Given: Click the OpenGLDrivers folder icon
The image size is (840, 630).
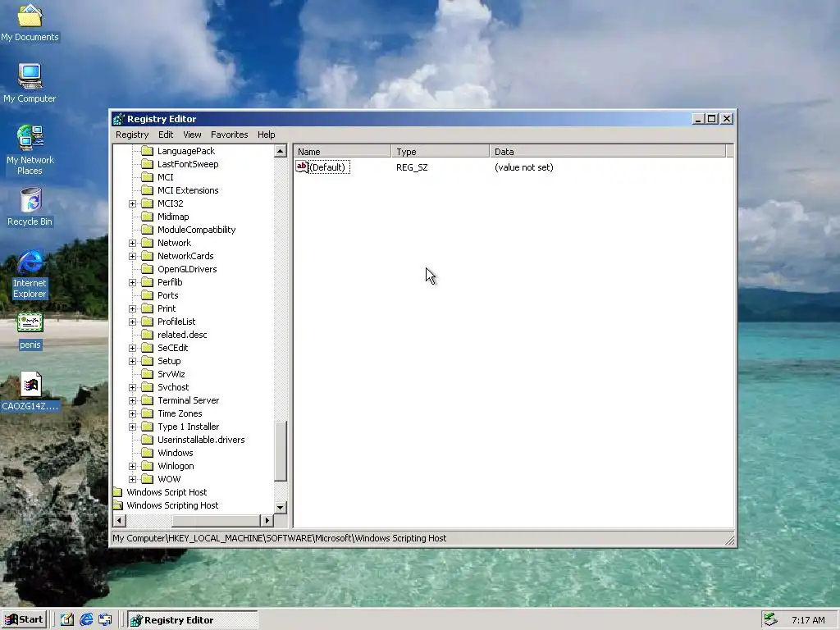Looking at the screenshot, I should [x=148, y=269].
